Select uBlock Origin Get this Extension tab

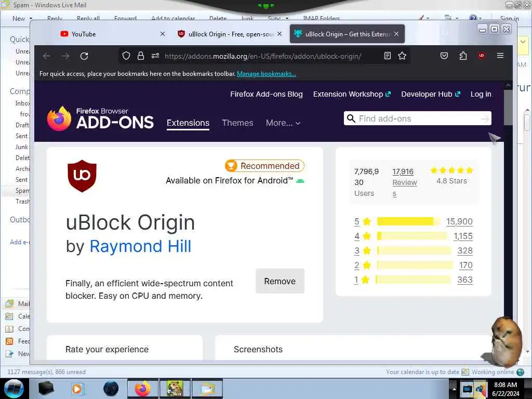pos(347,34)
